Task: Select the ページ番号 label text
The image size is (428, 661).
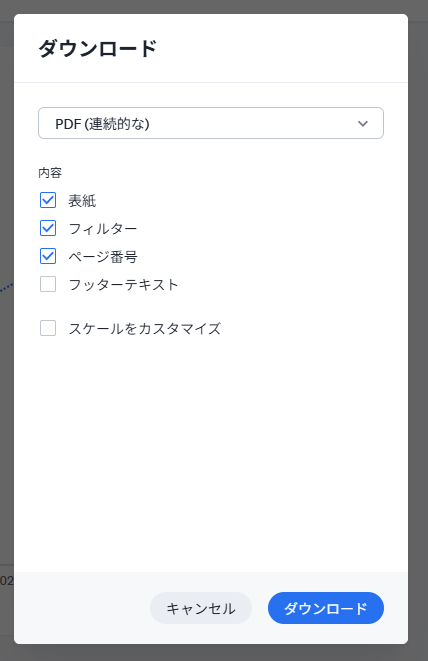Action: coord(103,256)
